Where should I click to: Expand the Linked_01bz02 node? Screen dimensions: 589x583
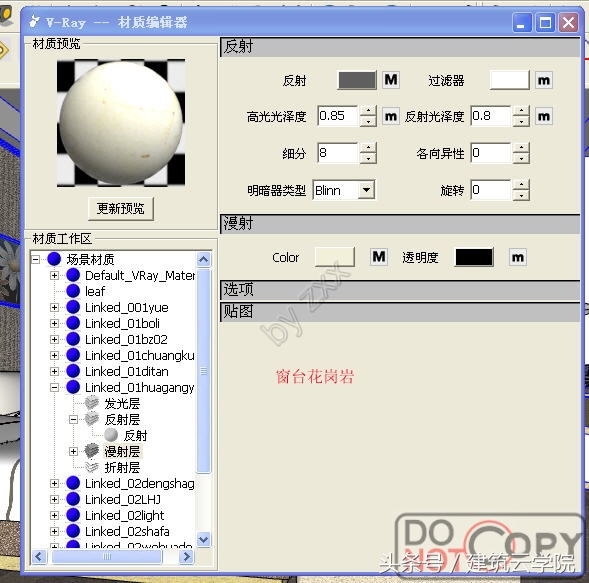[54, 339]
